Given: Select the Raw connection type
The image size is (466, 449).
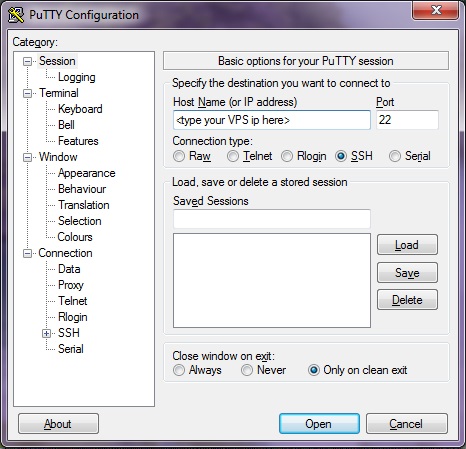Looking at the screenshot, I should coord(179,156).
